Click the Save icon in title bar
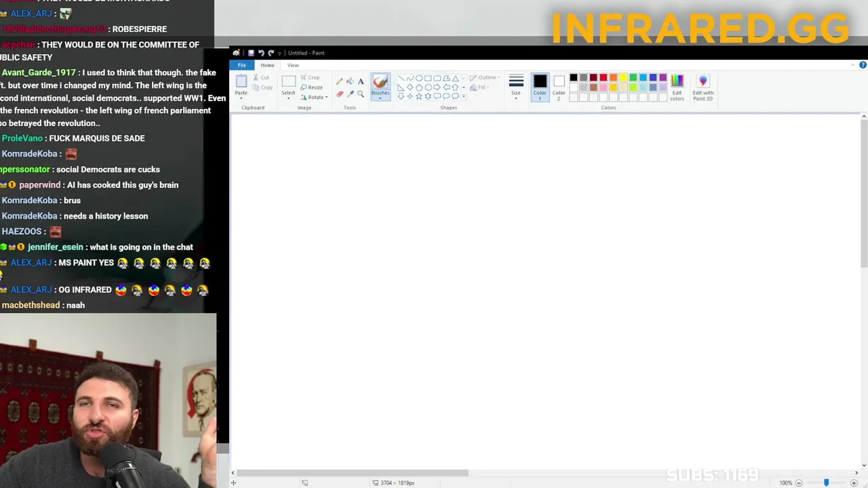The width and height of the screenshot is (868, 488). click(x=251, y=53)
